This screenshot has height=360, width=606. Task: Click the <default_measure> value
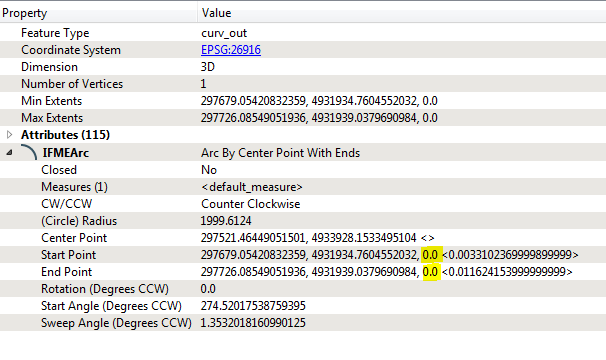[x=252, y=187]
